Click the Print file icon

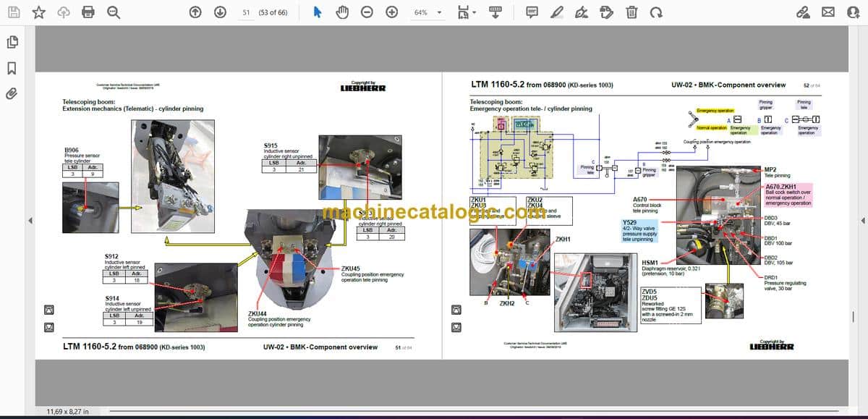(x=88, y=12)
